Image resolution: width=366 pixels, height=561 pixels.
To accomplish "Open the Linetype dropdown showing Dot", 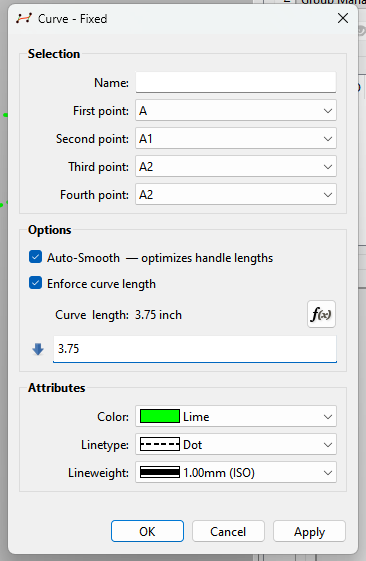I will (236, 444).
